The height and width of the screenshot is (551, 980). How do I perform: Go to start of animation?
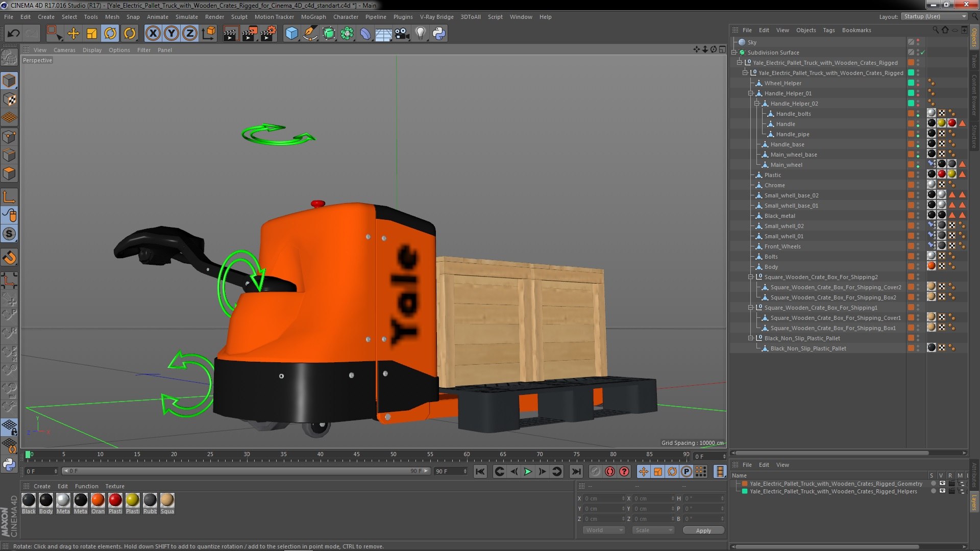(480, 472)
